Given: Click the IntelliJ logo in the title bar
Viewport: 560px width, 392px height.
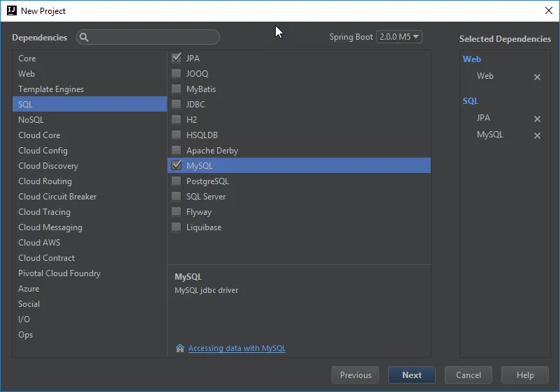Looking at the screenshot, I should (x=12, y=10).
